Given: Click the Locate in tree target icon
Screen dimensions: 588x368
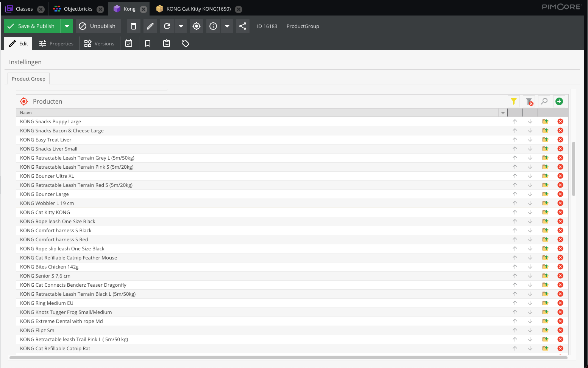Looking at the screenshot, I should (x=196, y=26).
